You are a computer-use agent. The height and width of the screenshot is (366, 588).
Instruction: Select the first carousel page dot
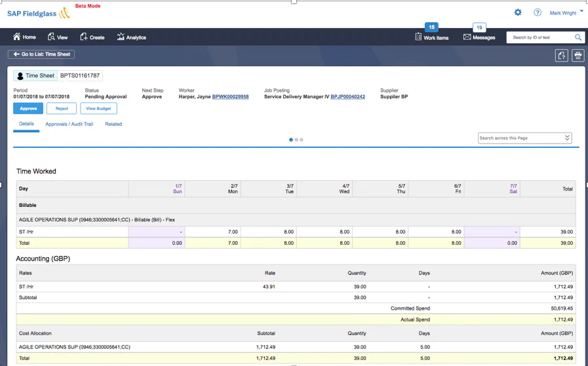click(291, 139)
